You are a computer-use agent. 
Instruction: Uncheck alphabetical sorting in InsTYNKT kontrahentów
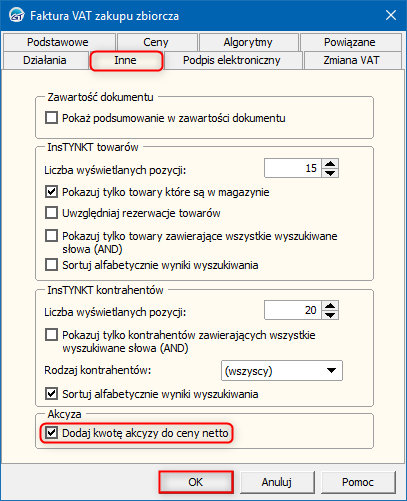point(51,394)
